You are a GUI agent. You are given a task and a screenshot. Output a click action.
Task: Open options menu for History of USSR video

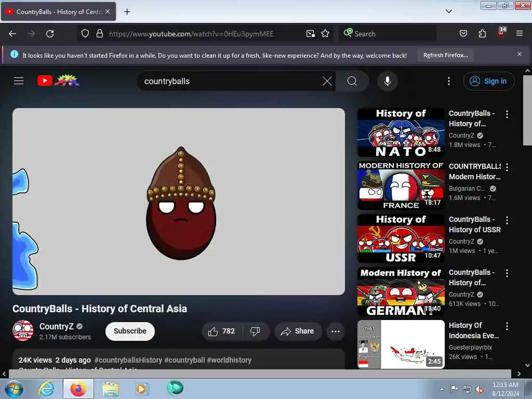[x=507, y=220]
